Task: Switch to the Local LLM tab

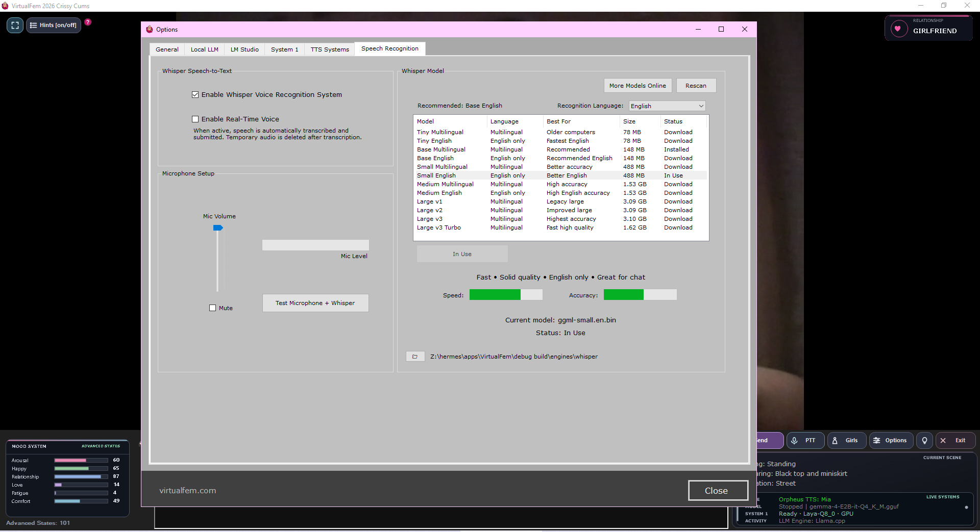Action: coord(204,49)
